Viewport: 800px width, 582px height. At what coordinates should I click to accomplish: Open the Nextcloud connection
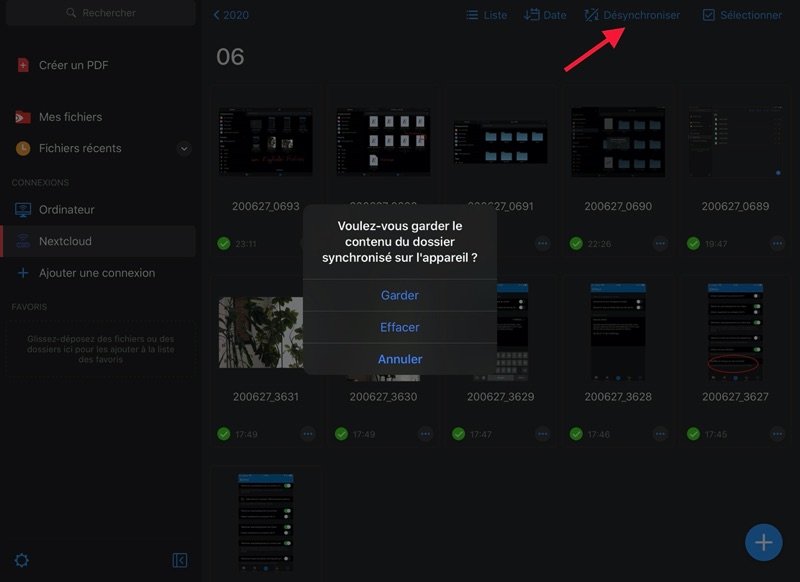66,241
